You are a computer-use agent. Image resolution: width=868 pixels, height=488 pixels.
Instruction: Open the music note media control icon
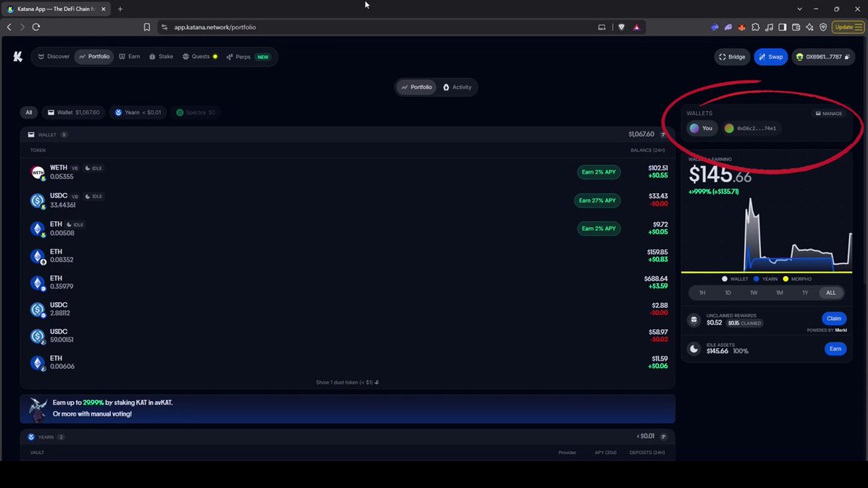(769, 27)
